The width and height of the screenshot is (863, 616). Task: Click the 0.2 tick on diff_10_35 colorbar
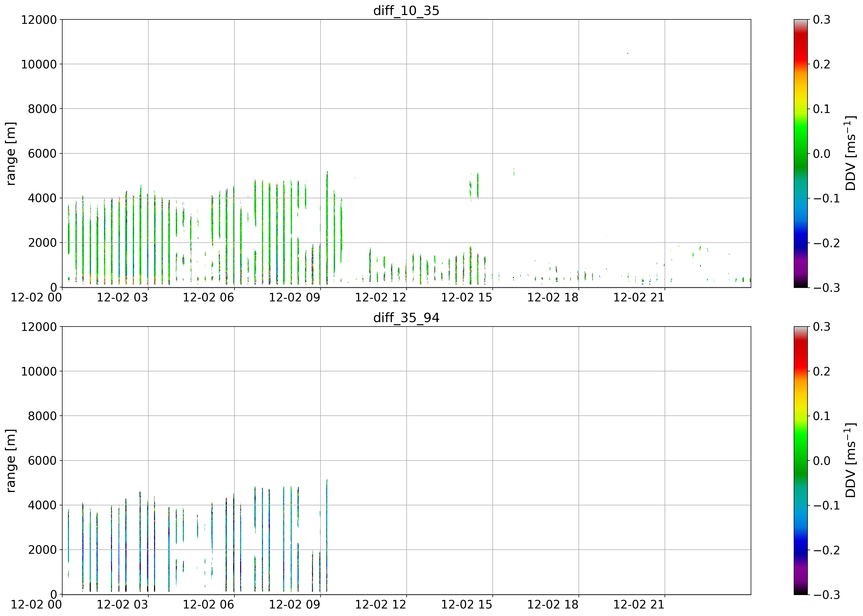tap(822, 65)
